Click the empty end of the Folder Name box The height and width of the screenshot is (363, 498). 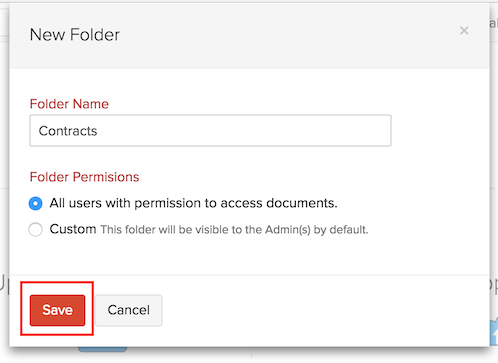point(300,131)
